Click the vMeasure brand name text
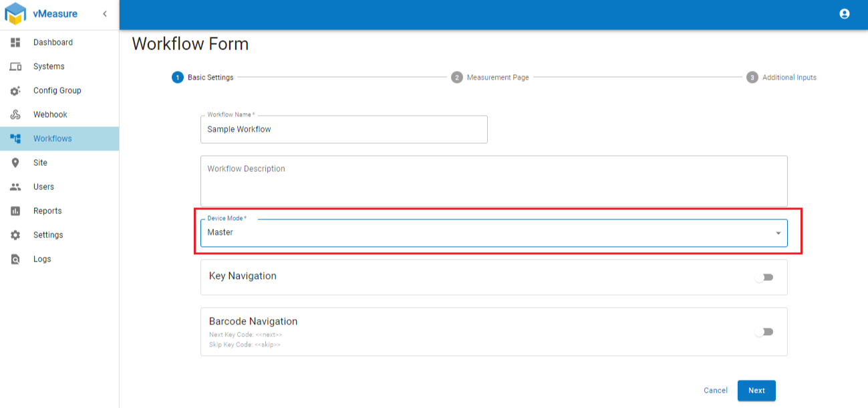The width and height of the screenshot is (868, 408). (55, 14)
